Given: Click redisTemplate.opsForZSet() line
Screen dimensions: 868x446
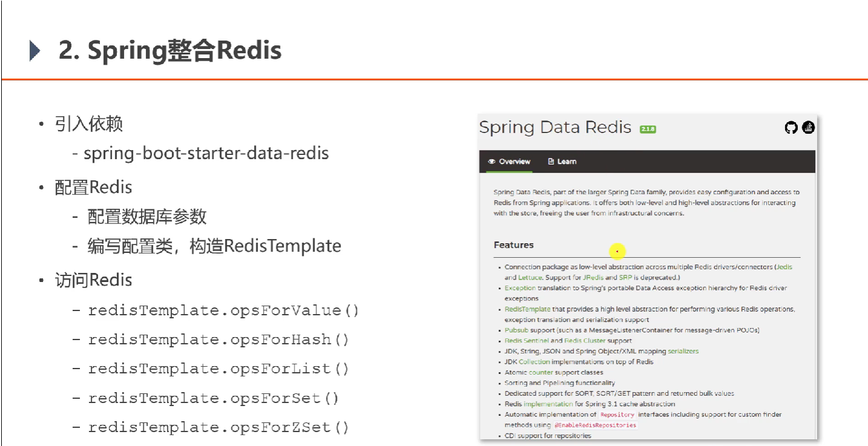Looking at the screenshot, I should (219, 427).
